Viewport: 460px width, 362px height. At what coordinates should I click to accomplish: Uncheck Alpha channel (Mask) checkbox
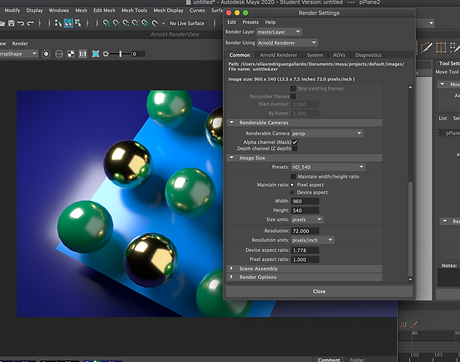click(295, 142)
